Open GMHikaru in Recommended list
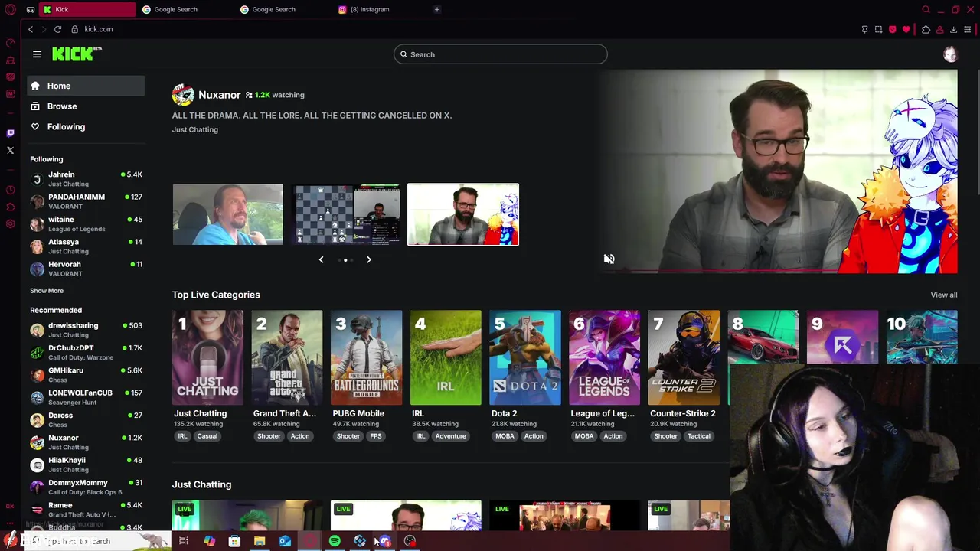The width and height of the screenshot is (980, 551). [86, 375]
